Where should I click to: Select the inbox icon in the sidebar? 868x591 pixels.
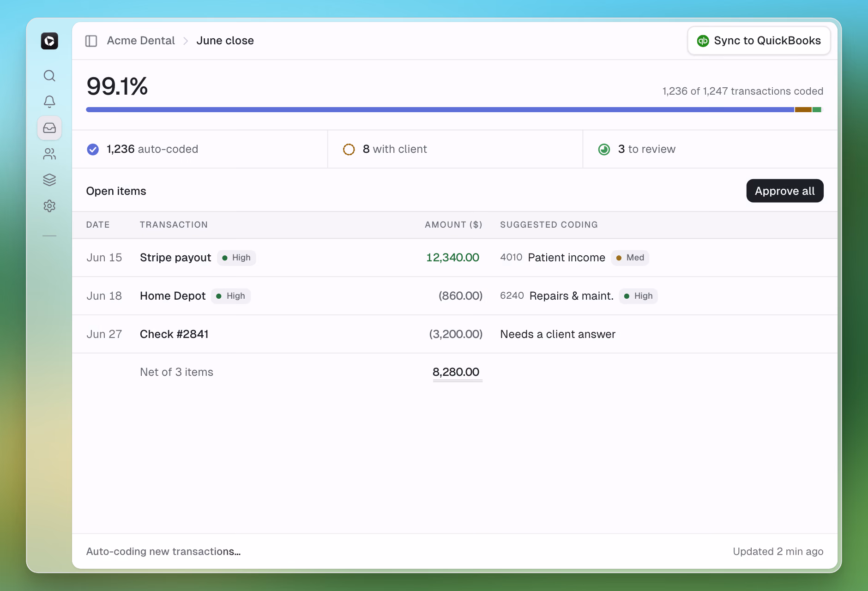[49, 128]
